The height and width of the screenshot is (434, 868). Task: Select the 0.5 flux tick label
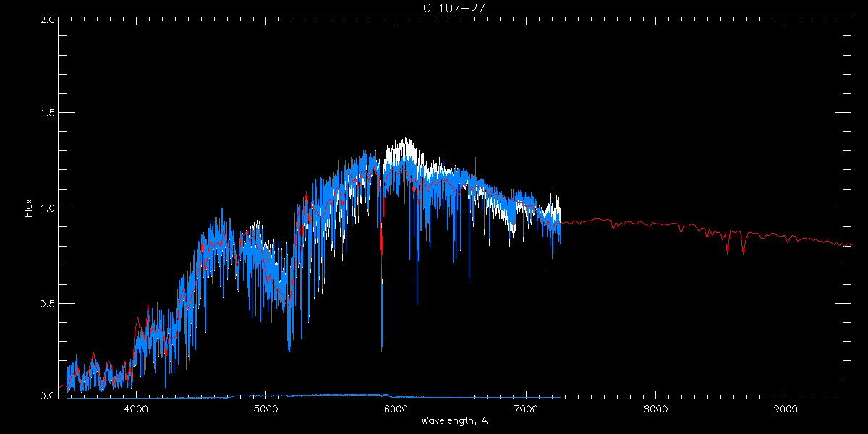pyautogui.click(x=47, y=303)
